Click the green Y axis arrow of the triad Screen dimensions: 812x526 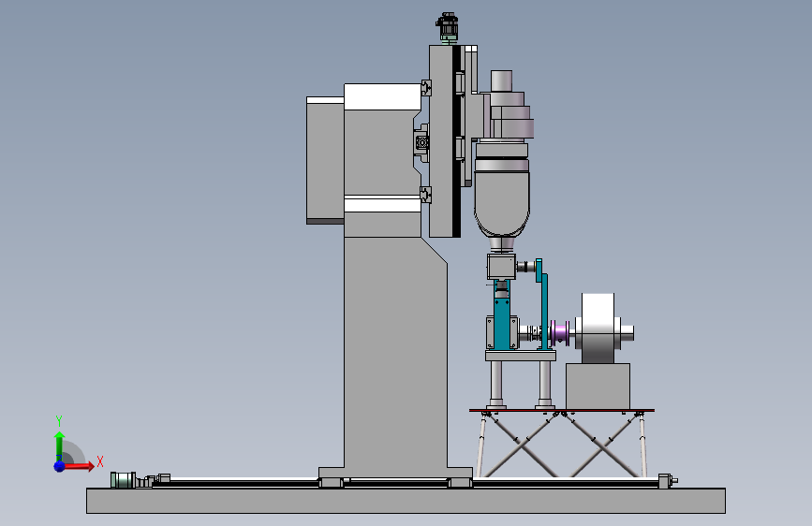tap(59, 446)
